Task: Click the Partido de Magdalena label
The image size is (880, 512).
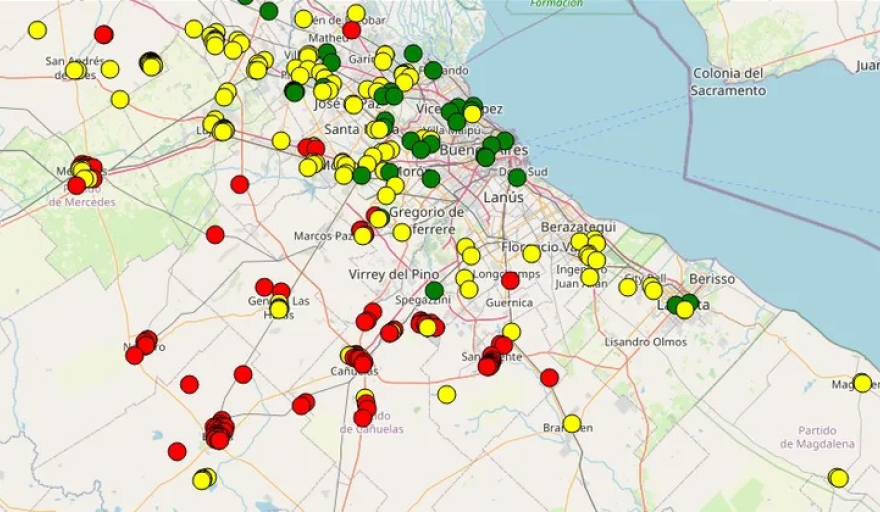Action: 818,437
